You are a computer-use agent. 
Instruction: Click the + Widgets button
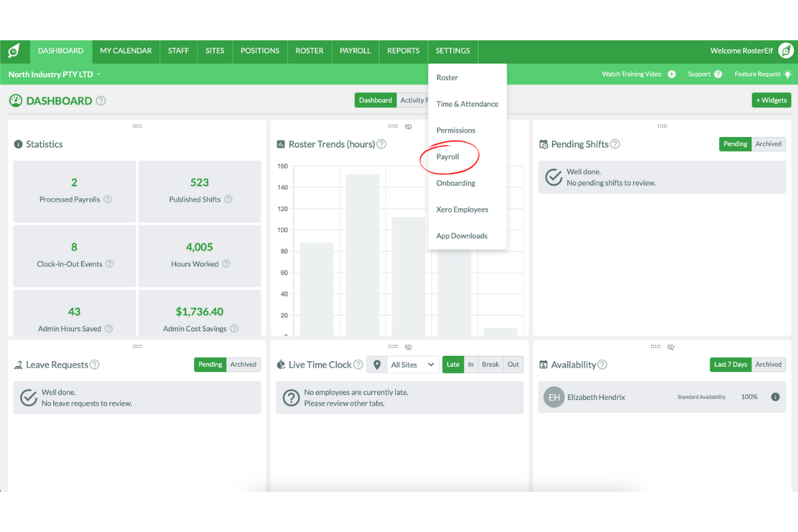coord(771,100)
